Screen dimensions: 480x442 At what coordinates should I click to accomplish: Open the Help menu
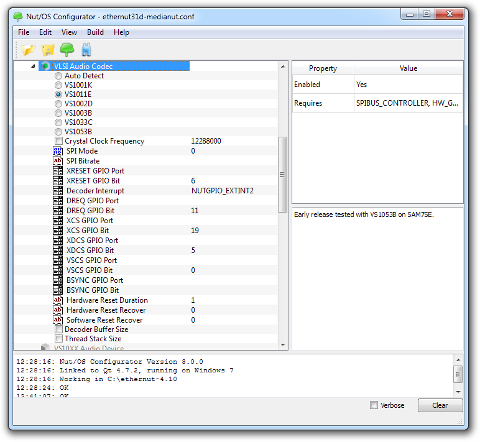[121, 32]
